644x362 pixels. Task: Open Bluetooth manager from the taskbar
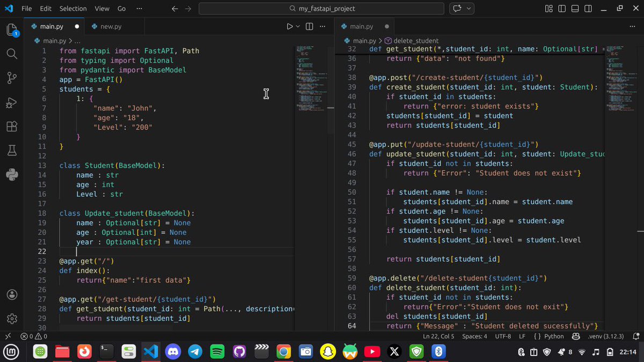(x=438, y=352)
